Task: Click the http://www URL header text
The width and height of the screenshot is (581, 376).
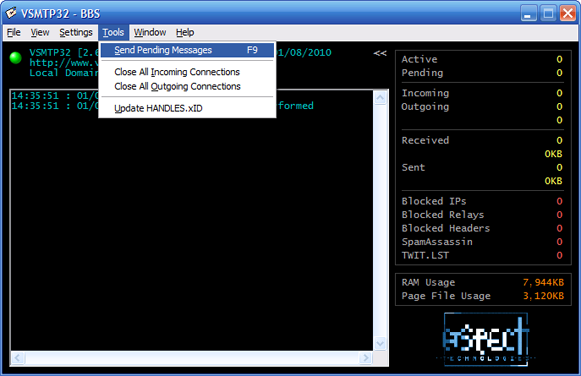Action: 64,63
